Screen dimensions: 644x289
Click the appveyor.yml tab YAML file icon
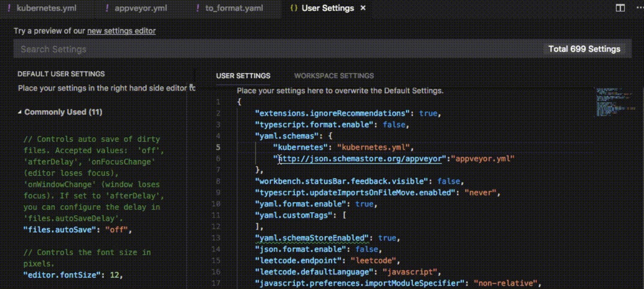click(x=107, y=8)
